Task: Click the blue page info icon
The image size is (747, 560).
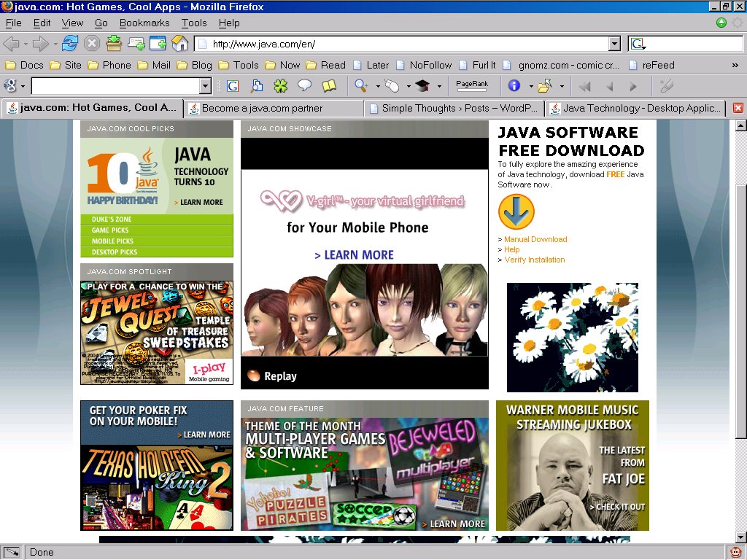Action: 514,85
